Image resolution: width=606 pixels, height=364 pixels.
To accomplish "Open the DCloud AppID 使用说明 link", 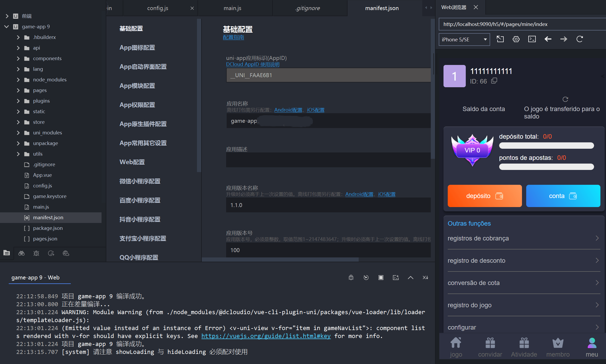I will 252,64.
